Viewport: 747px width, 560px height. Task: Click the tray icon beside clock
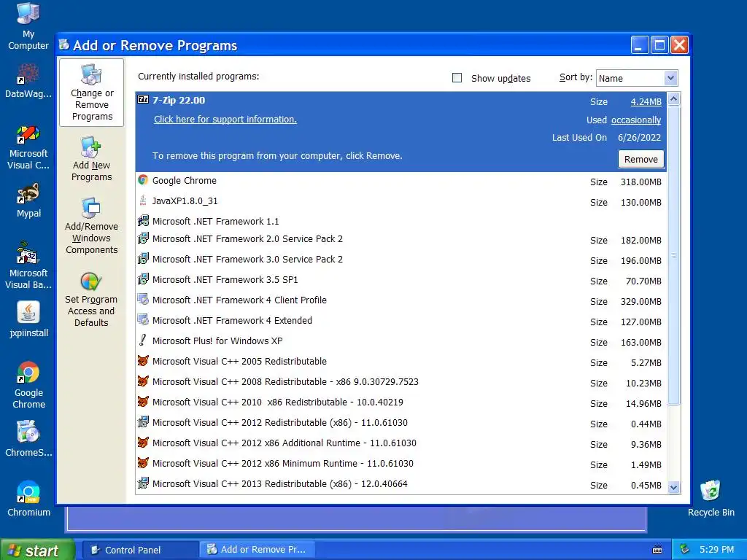tap(684, 550)
